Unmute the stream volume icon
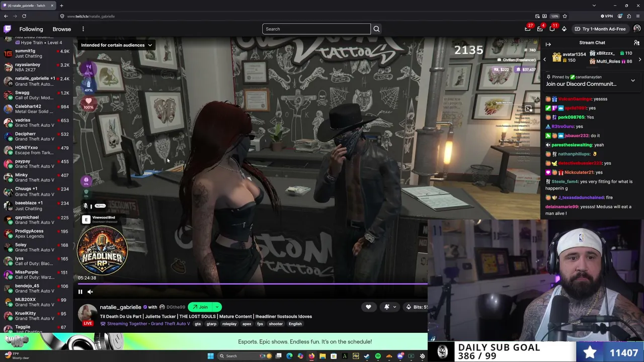Screen dimensions: 644x362 pyautogui.click(x=90, y=292)
